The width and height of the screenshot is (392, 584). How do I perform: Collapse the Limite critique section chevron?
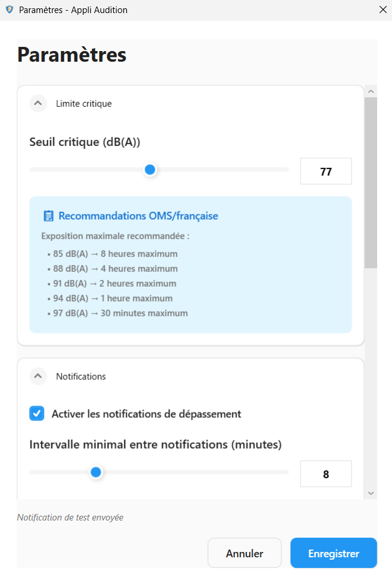(38, 103)
